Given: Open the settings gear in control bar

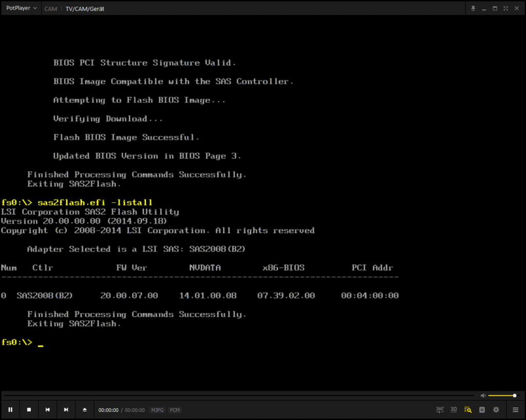Looking at the screenshot, I should pos(496,410).
